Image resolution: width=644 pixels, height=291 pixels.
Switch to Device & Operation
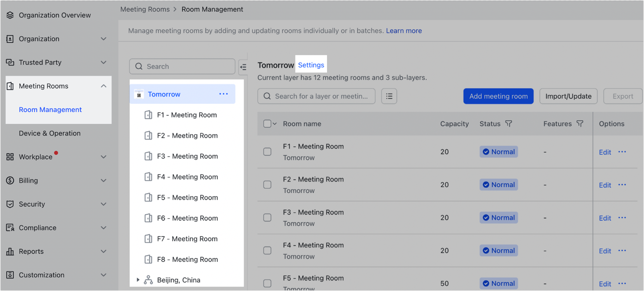tap(49, 133)
